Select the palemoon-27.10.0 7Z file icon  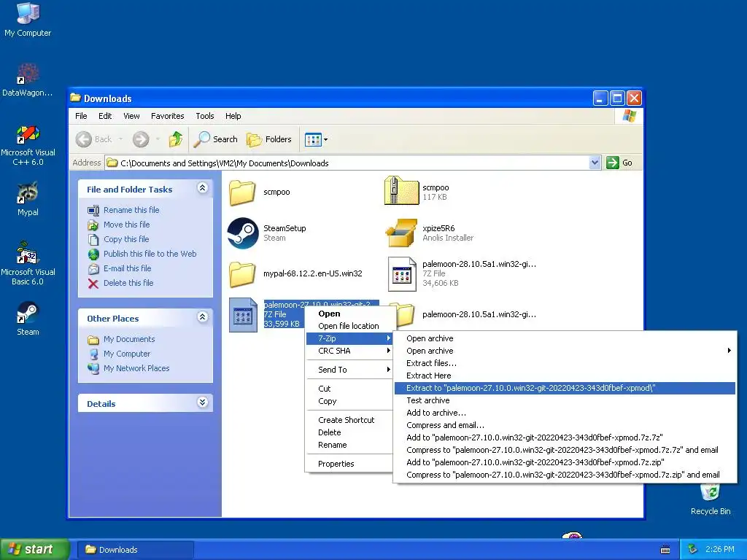pyautogui.click(x=243, y=314)
